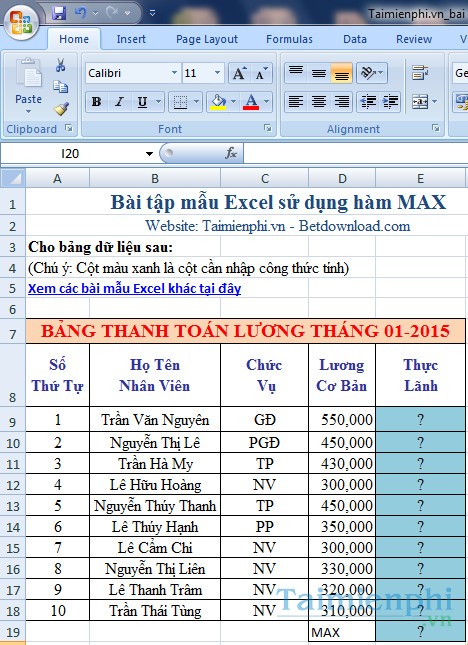
Task: Open the Review tab
Action: [414, 39]
